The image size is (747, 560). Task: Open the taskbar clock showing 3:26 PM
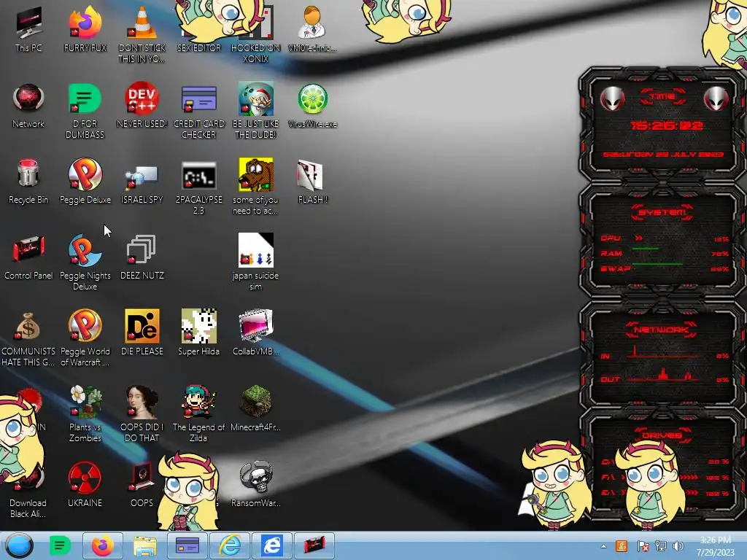tap(715, 546)
